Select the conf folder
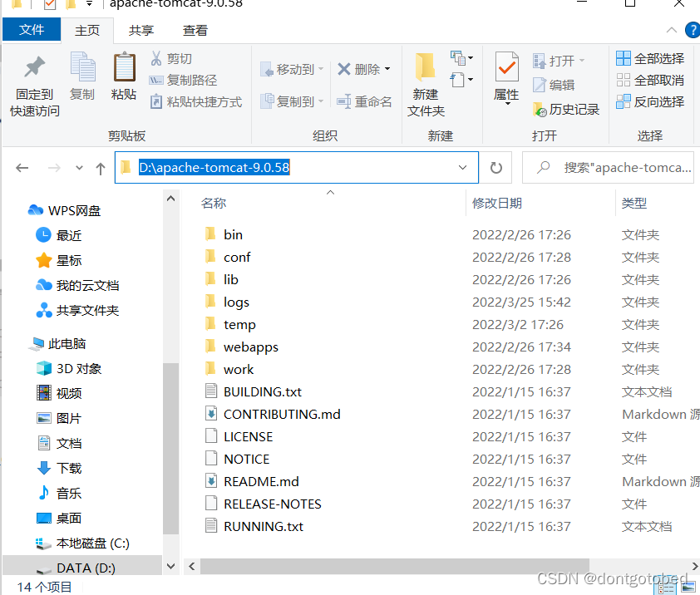Image resolution: width=700 pixels, height=595 pixels. coord(228,257)
